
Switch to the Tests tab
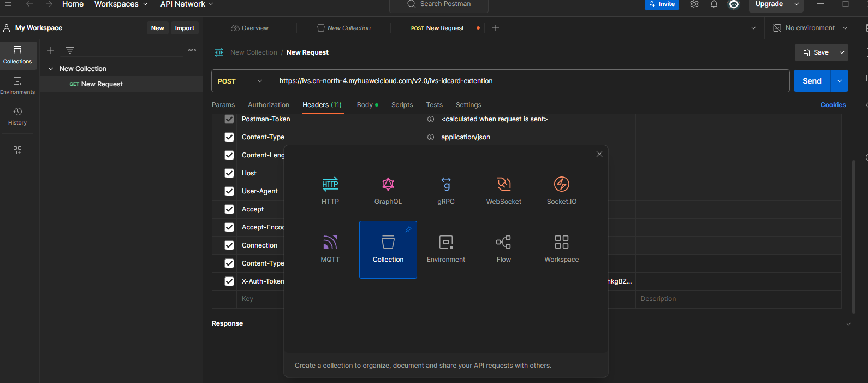pyautogui.click(x=435, y=105)
